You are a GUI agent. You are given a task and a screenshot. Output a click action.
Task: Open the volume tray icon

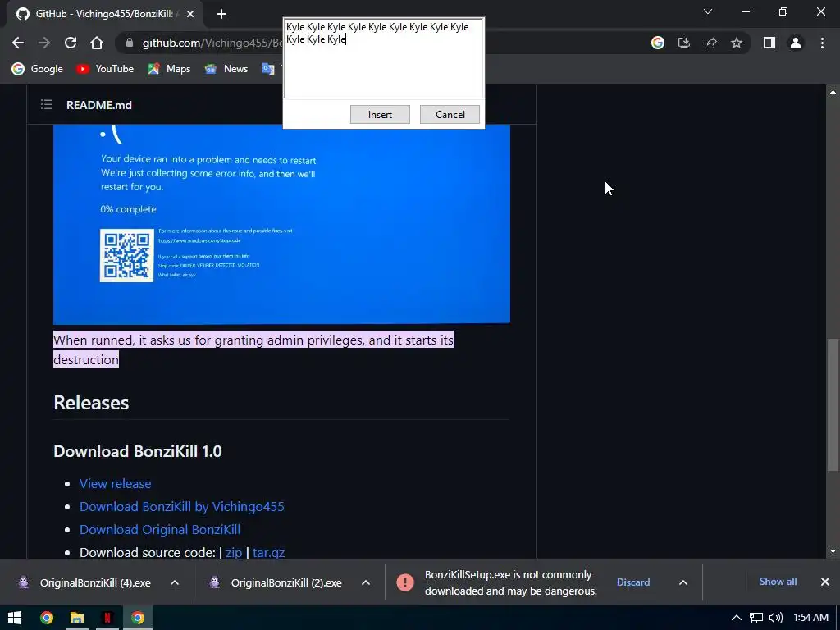click(776, 619)
